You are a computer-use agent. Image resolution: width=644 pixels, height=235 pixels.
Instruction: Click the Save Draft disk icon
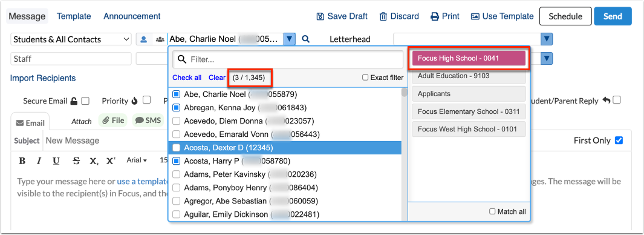coord(320,16)
